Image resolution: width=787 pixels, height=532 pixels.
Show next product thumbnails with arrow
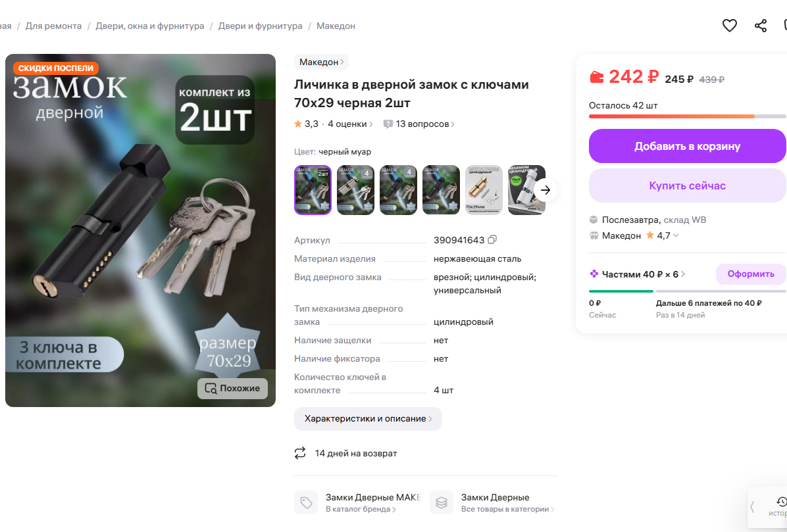(545, 190)
